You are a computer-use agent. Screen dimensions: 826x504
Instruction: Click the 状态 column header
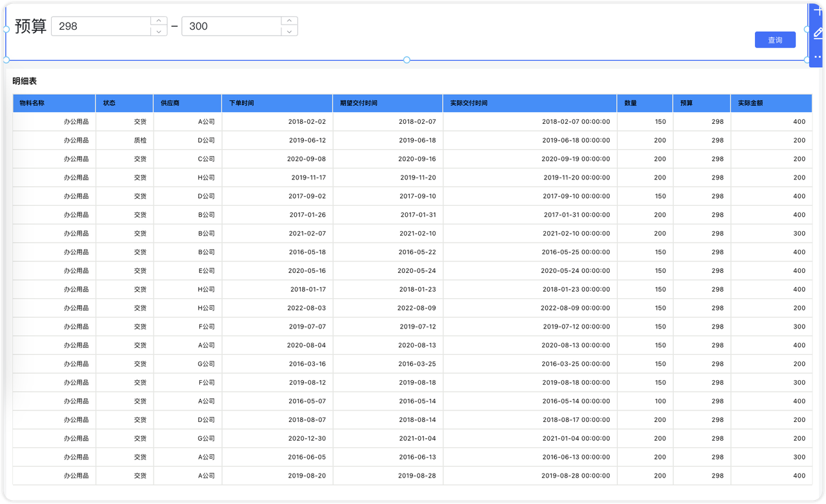point(125,103)
